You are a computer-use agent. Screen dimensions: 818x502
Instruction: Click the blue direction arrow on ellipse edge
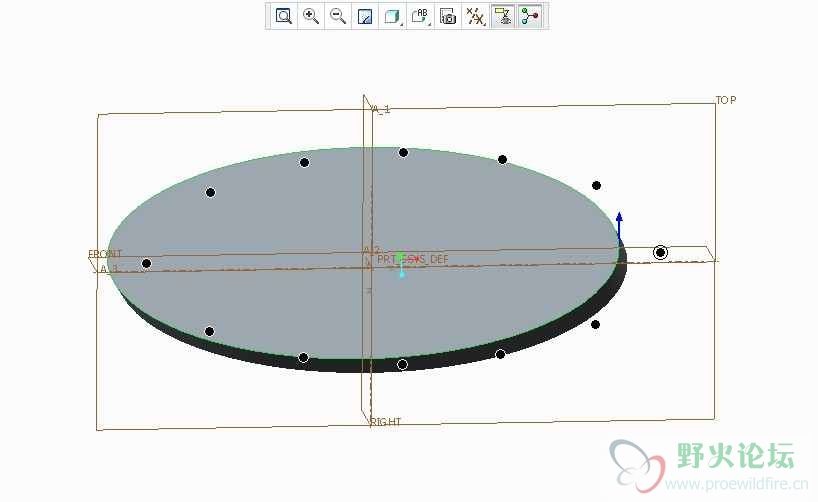coord(619,225)
